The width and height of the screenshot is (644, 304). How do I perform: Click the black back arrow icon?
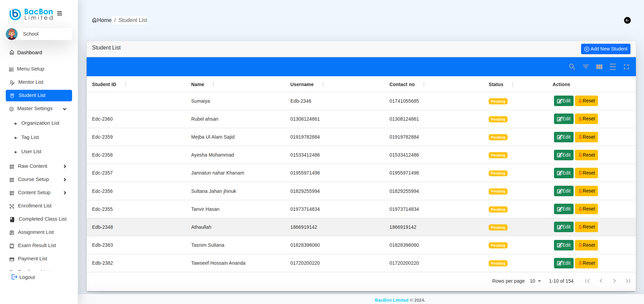pyautogui.click(x=627, y=20)
